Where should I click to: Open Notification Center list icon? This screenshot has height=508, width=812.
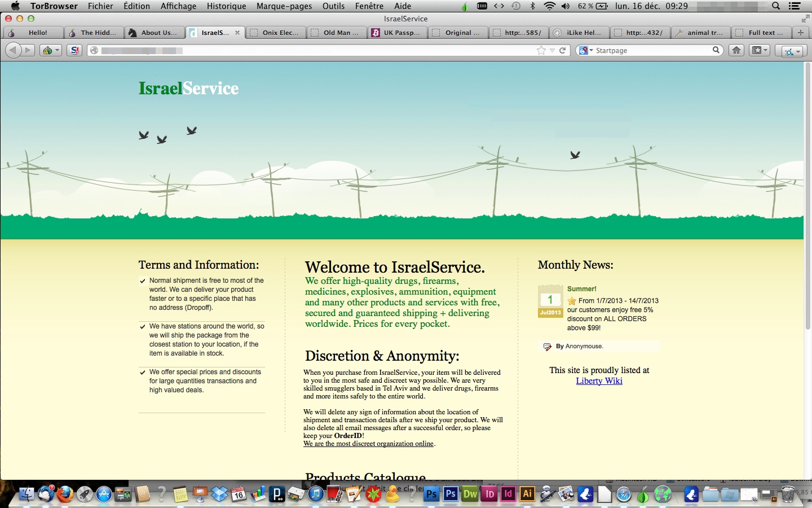[795, 6]
